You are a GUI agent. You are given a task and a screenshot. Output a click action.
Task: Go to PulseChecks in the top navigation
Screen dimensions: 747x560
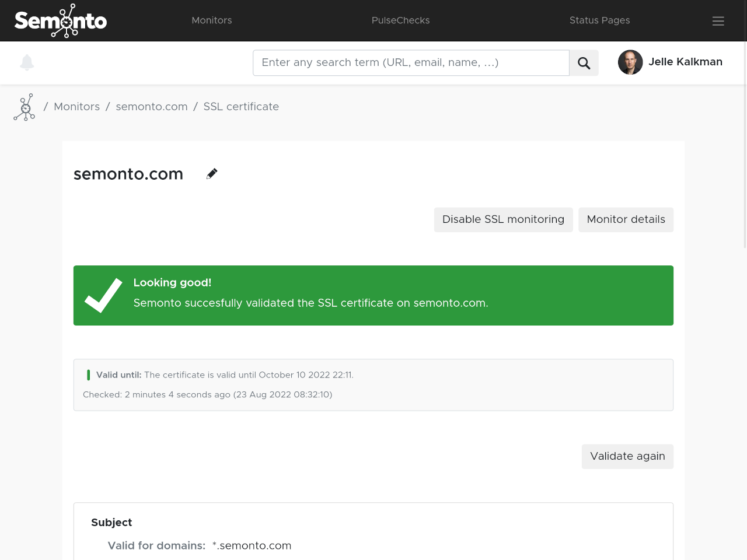pyautogui.click(x=400, y=20)
